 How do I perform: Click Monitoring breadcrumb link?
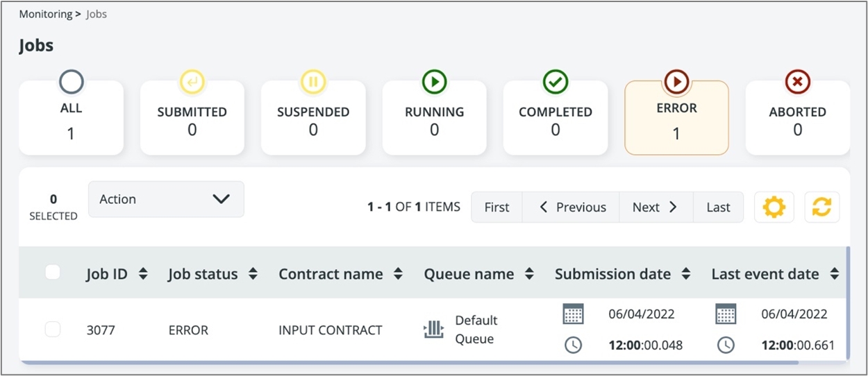(x=45, y=14)
